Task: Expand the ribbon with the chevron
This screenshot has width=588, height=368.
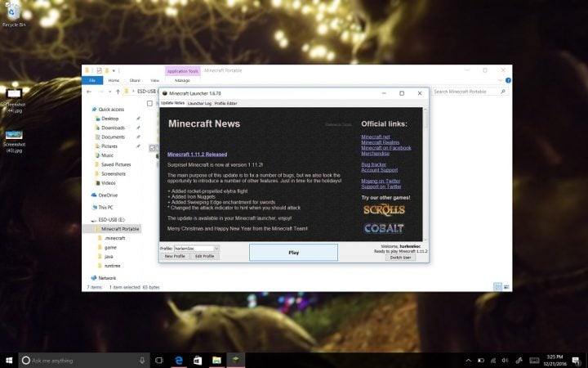Action: click(500, 80)
